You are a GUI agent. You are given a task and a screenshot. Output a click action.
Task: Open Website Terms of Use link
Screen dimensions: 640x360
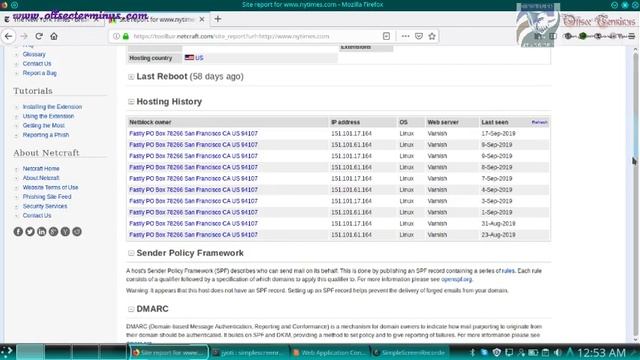point(50,187)
